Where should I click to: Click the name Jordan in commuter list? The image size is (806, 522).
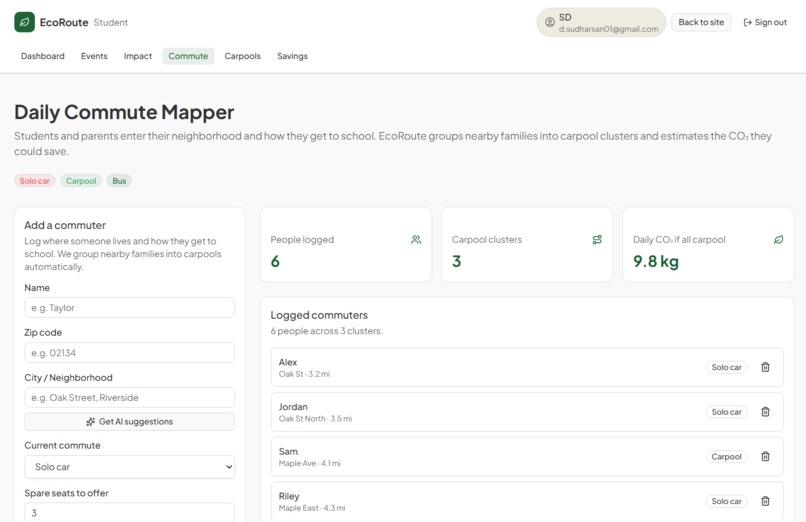[x=293, y=407]
